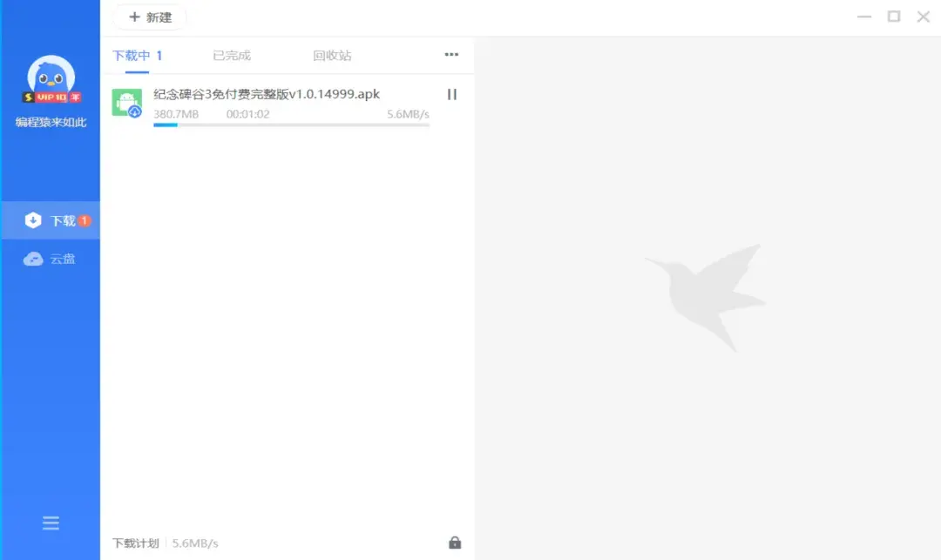Click the red badge count on 下载
941x560 pixels.
[x=85, y=220]
